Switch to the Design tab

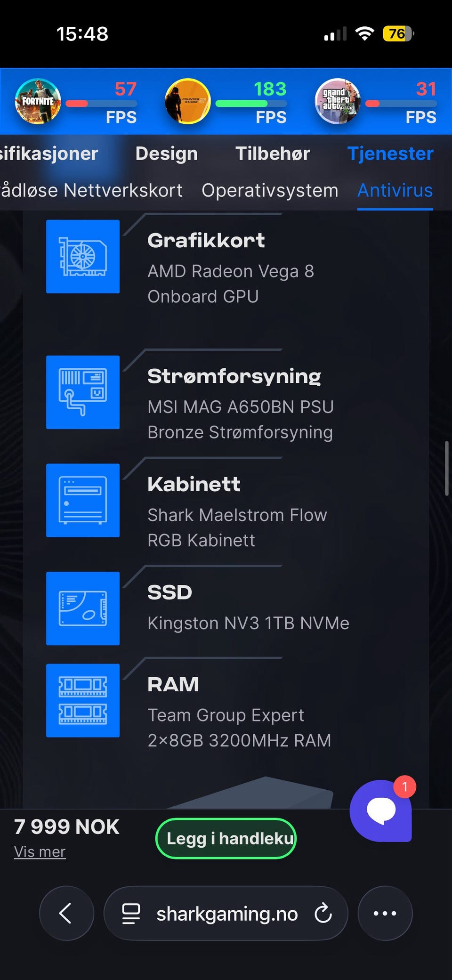(167, 154)
